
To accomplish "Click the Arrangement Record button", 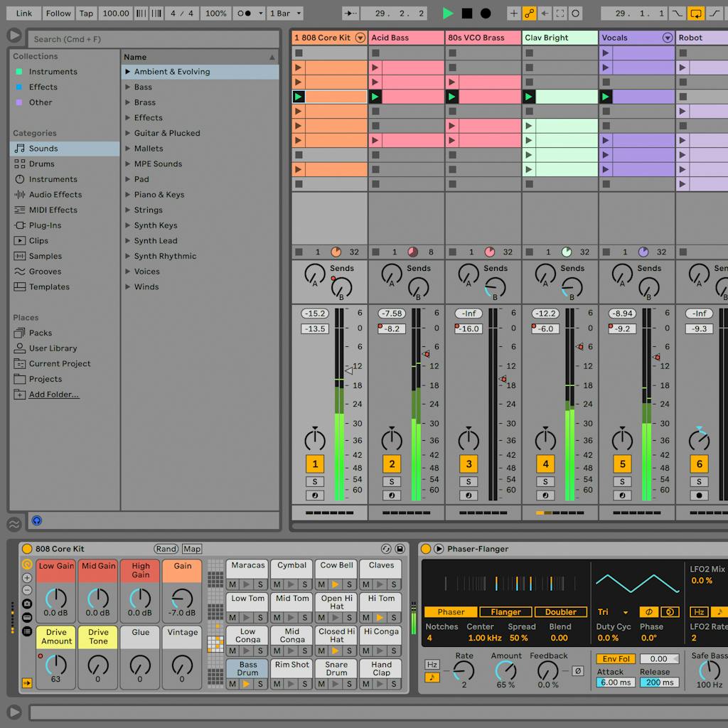I will coord(486,14).
